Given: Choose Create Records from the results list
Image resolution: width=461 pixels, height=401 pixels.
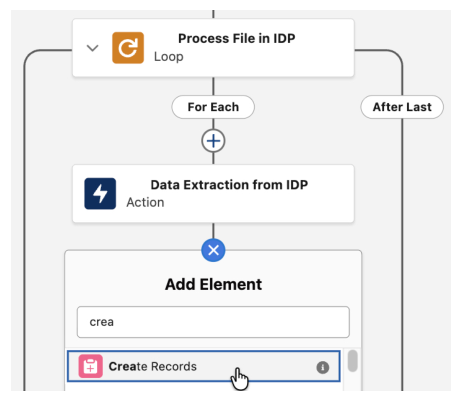Looking at the screenshot, I should click(x=204, y=366).
